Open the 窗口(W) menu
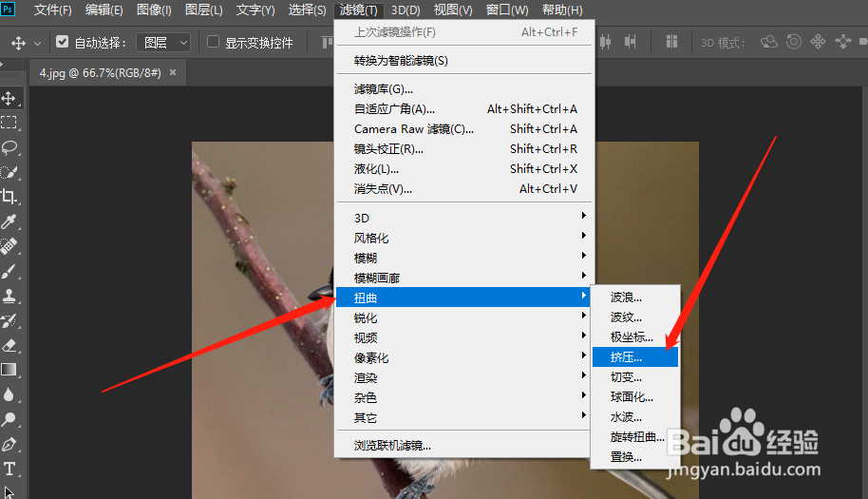The width and height of the screenshot is (868, 499). (x=507, y=10)
